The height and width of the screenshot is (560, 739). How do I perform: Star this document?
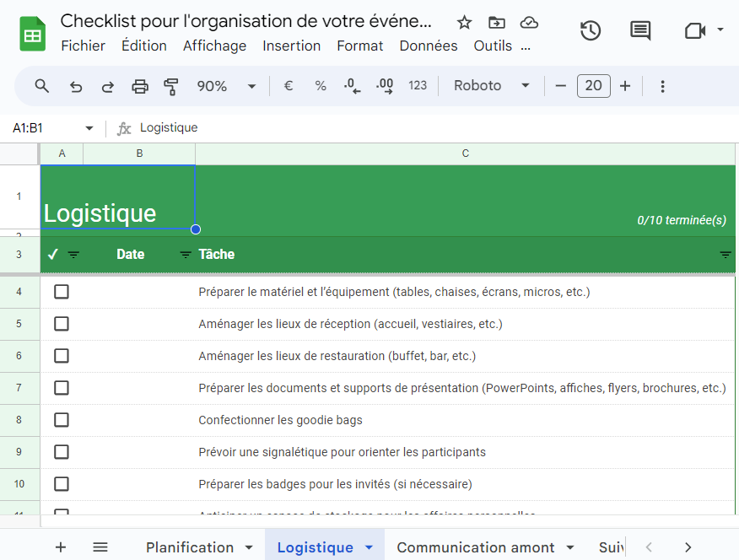point(464,22)
